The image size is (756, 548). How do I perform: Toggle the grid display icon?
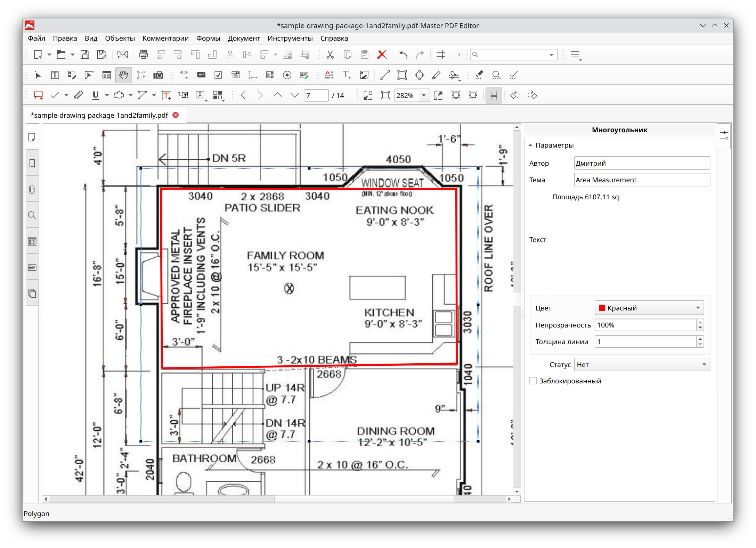coord(441,55)
